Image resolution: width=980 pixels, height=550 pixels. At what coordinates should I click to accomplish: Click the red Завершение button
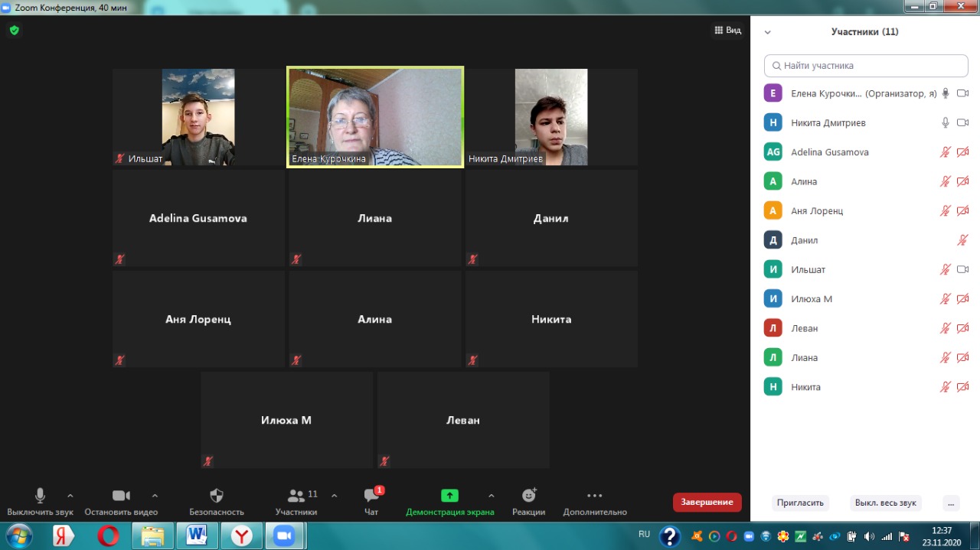707,502
